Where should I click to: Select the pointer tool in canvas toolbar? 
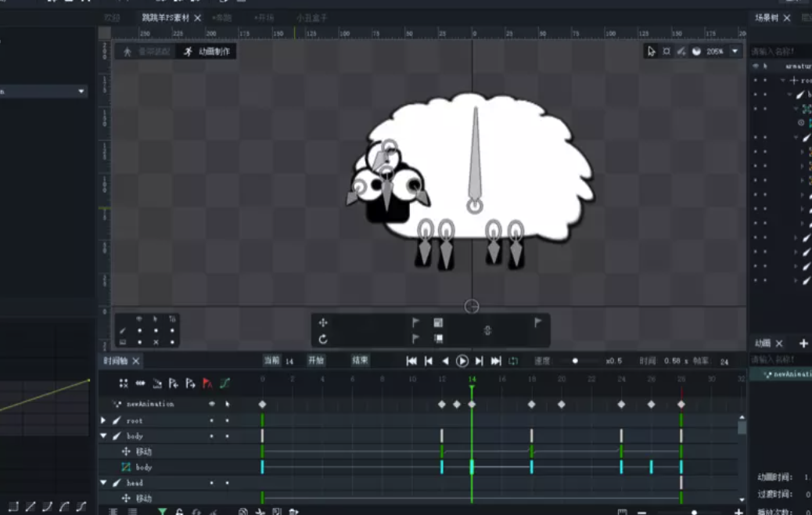click(x=651, y=52)
